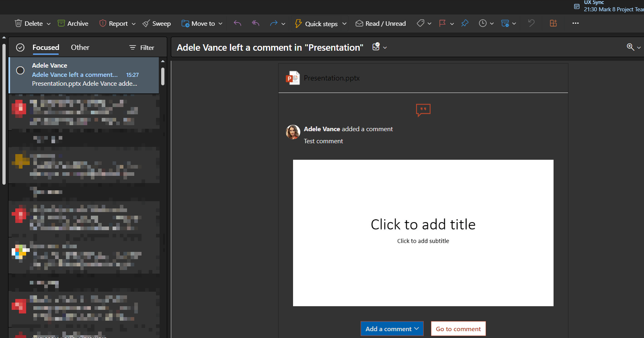Toggle Read / Unread status
This screenshot has height=338, width=644.
point(381,23)
